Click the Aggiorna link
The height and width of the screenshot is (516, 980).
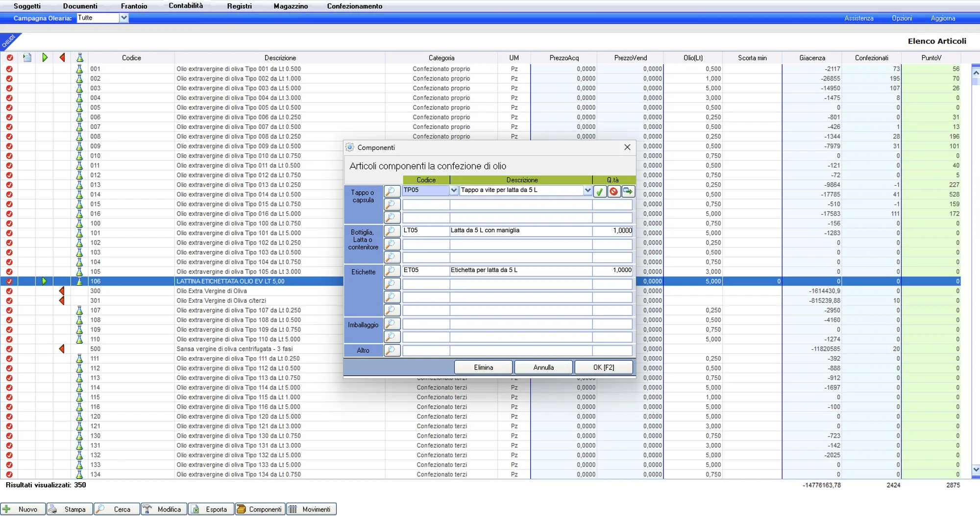(x=943, y=18)
